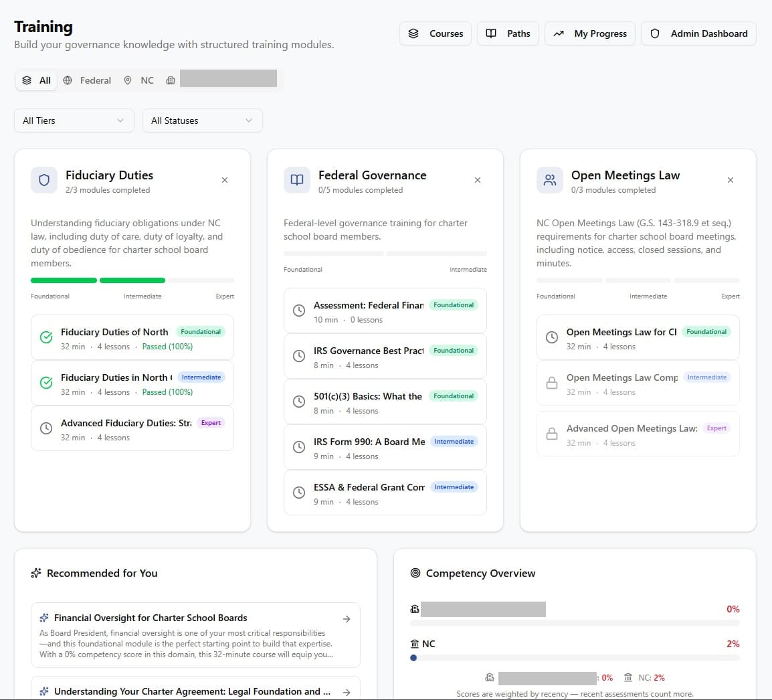Click the NC competency progress bar
The image size is (772, 700).
coord(575,658)
